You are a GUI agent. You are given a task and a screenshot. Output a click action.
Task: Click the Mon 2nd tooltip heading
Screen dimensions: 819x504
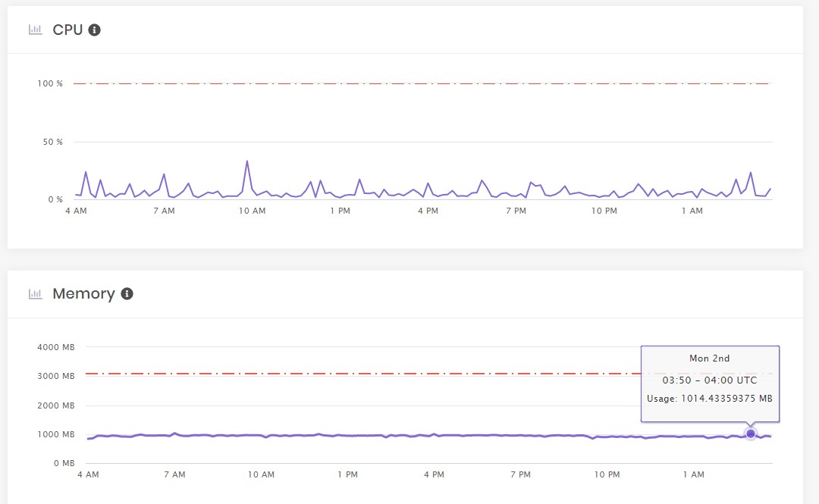709,358
